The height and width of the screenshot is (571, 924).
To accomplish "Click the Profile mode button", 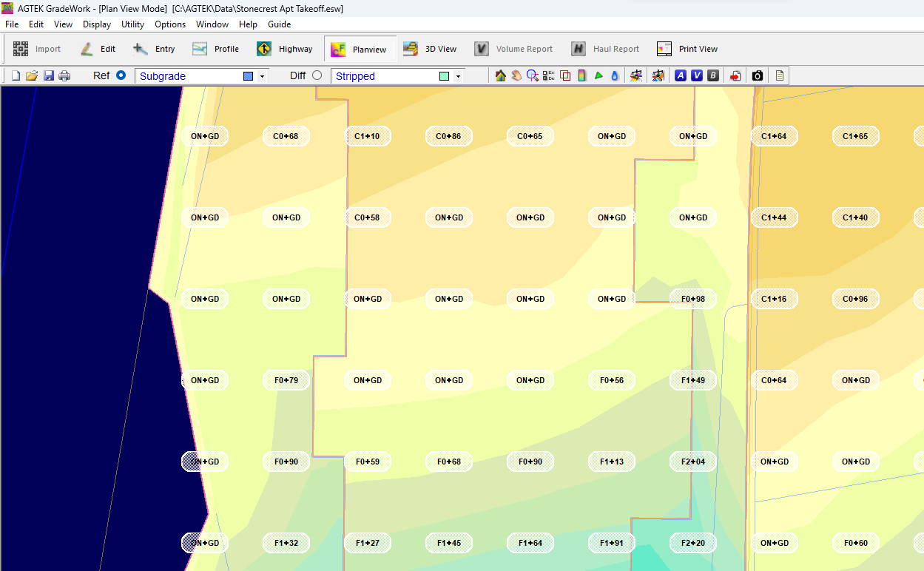I will [215, 49].
